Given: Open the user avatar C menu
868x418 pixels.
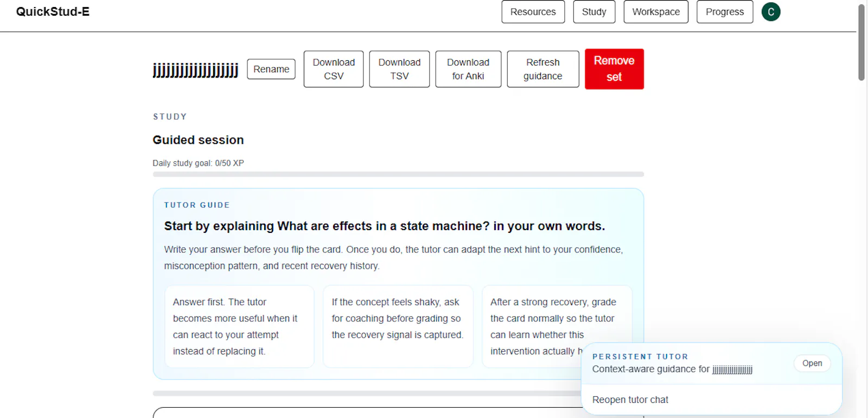Looking at the screenshot, I should tap(771, 12).
